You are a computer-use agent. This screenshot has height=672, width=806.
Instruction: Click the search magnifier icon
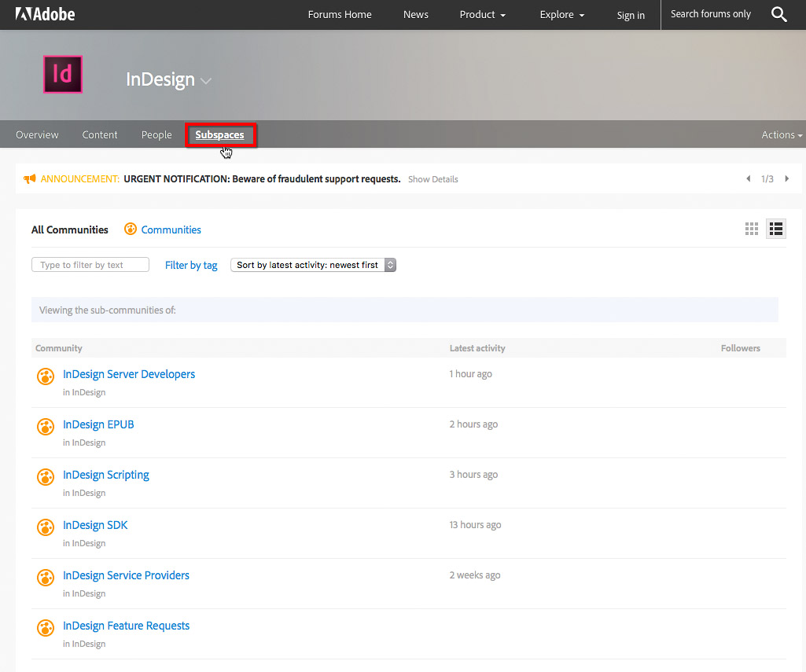point(778,14)
